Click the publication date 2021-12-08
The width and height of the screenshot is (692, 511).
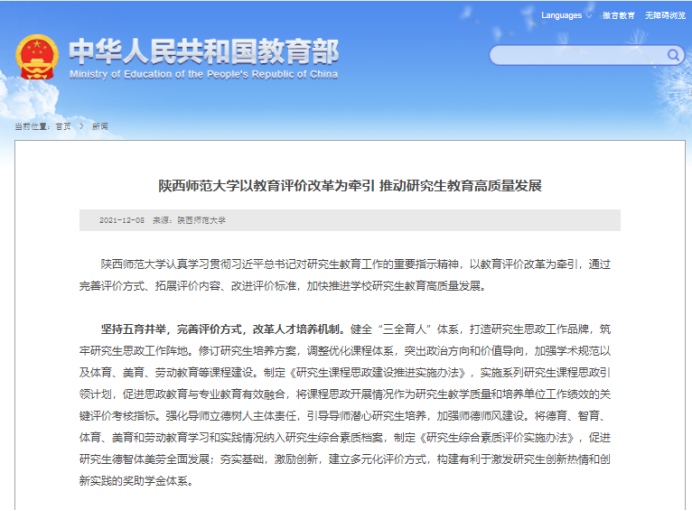pyautogui.click(x=122, y=220)
